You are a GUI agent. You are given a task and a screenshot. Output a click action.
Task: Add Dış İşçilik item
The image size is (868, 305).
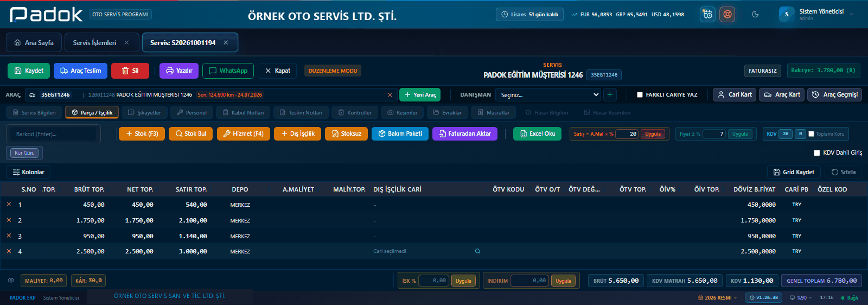click(x=298, y=134)
